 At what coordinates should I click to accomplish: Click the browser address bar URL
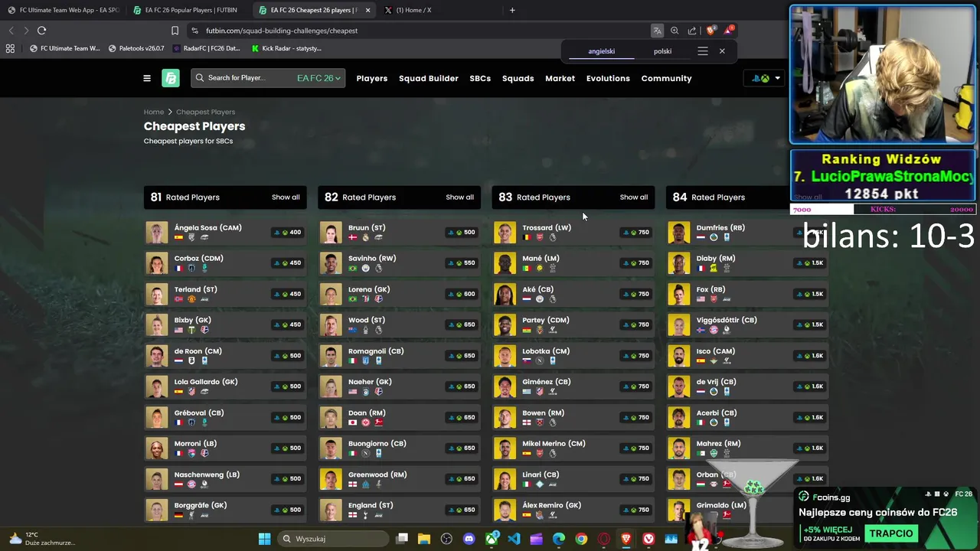(x=282, y=31)
